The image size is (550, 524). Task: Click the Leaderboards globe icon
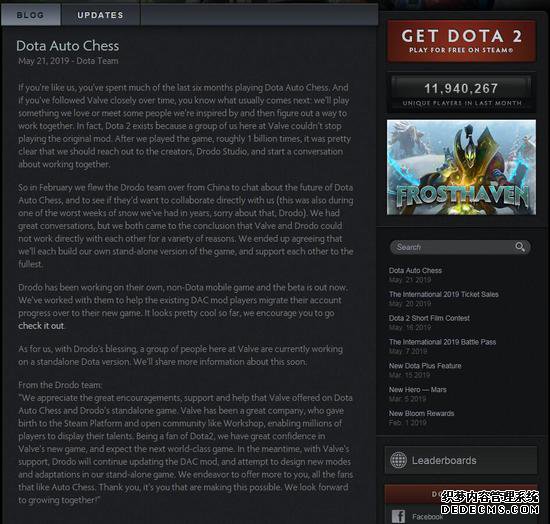[x=399, y=460]
